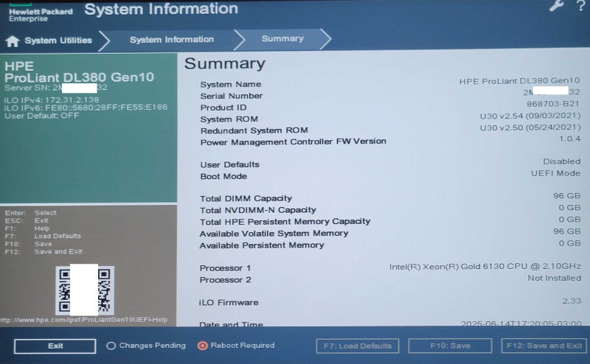The width and height of the screenshot is (590, 364).
Task: Click the F1: Help key hint
Action: click(27, 228)
